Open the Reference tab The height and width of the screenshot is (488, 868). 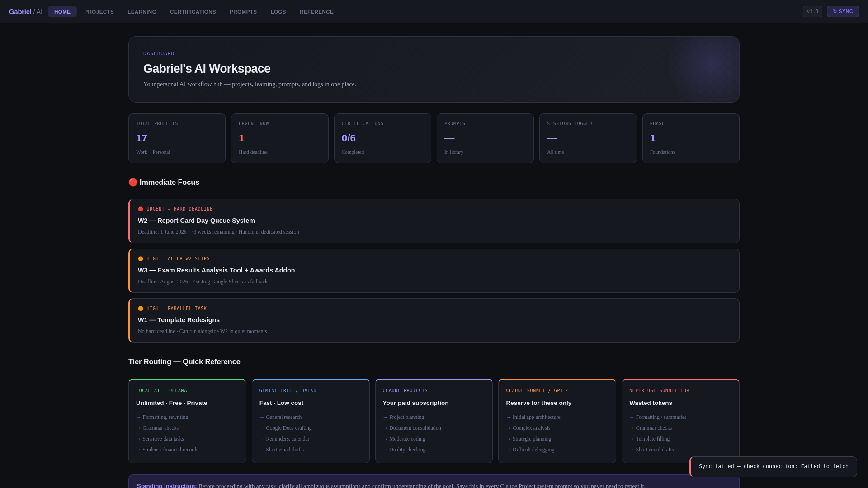pos(316,12)
